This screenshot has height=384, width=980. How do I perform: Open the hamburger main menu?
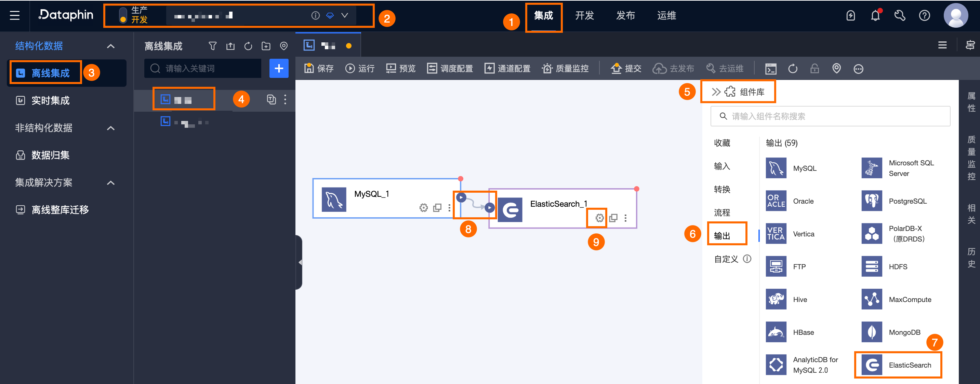(x=14, y=16)
